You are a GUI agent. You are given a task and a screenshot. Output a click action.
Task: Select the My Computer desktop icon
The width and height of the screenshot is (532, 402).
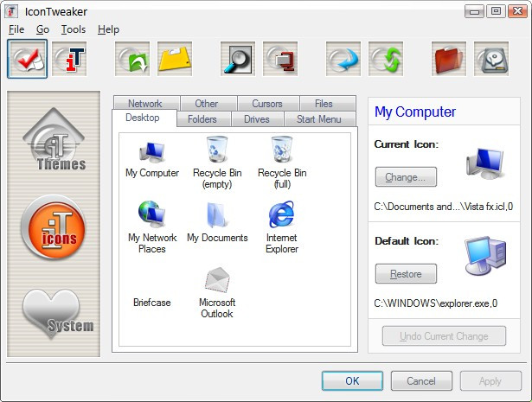click(x=152, y=160)
